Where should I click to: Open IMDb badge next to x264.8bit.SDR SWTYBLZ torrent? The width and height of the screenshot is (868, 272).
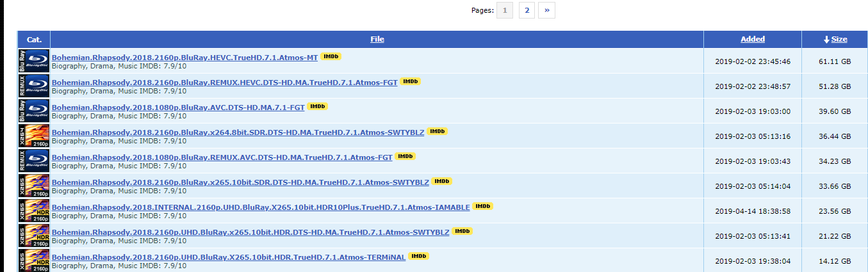click(438, 131)
